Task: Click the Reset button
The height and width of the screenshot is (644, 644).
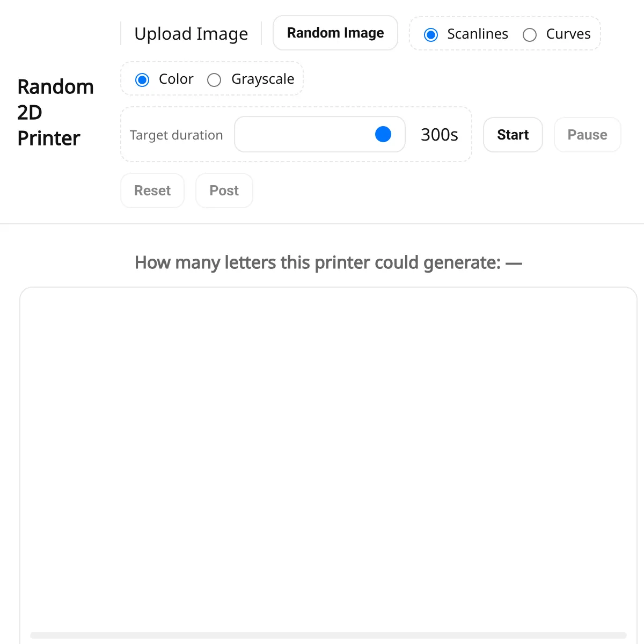Action: 152,191
